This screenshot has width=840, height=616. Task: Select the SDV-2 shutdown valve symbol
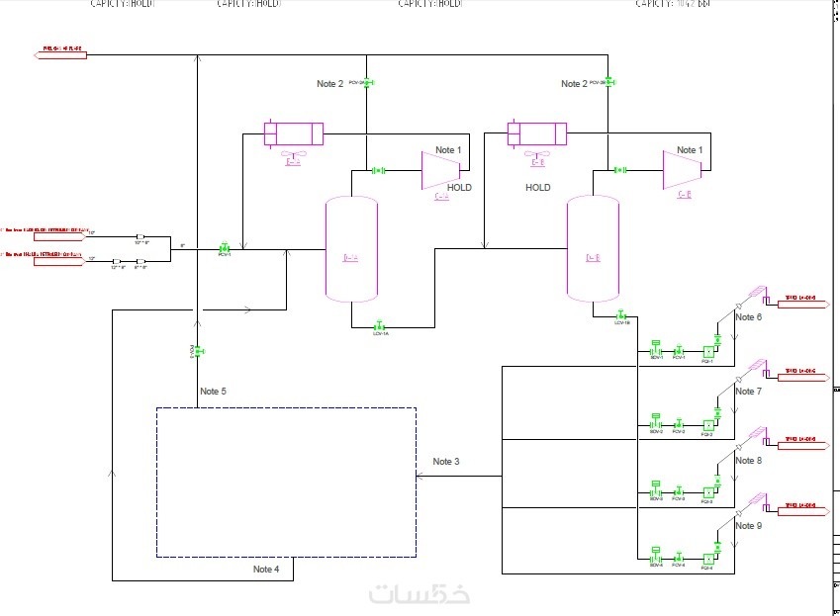coord(656,422)
